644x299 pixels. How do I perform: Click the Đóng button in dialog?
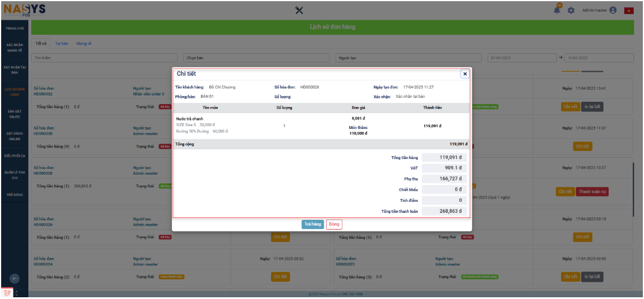334,224
